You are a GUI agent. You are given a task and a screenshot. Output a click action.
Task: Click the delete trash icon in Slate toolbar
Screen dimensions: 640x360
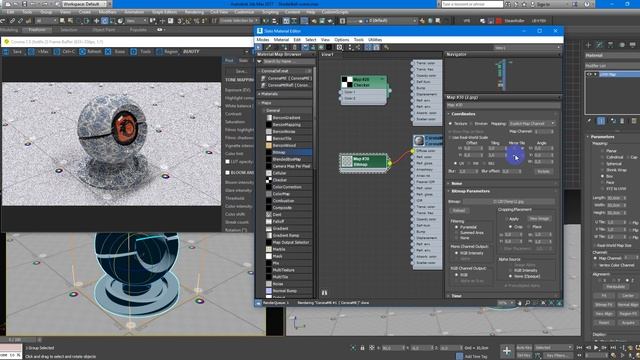pos(295,48)
